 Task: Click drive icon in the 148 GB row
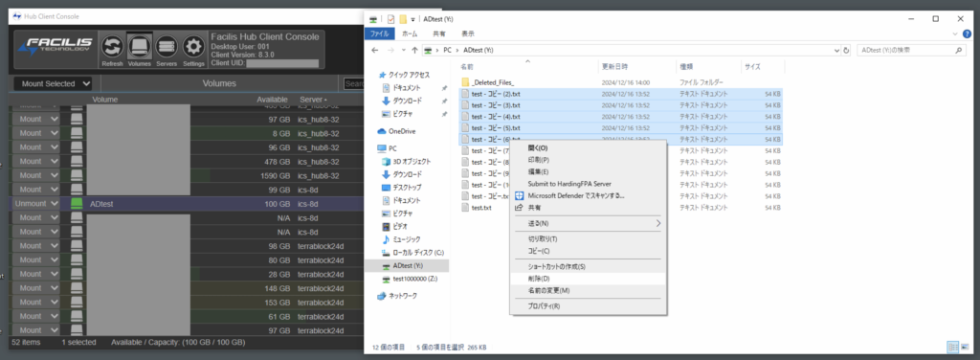tap(77, 288)
